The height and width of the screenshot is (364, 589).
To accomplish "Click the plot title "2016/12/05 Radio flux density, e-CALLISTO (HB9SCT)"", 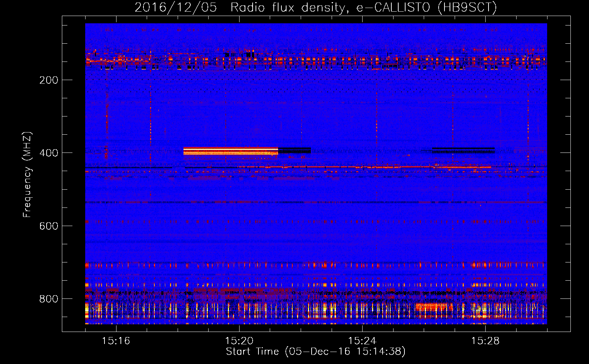I will coord(316,7).
